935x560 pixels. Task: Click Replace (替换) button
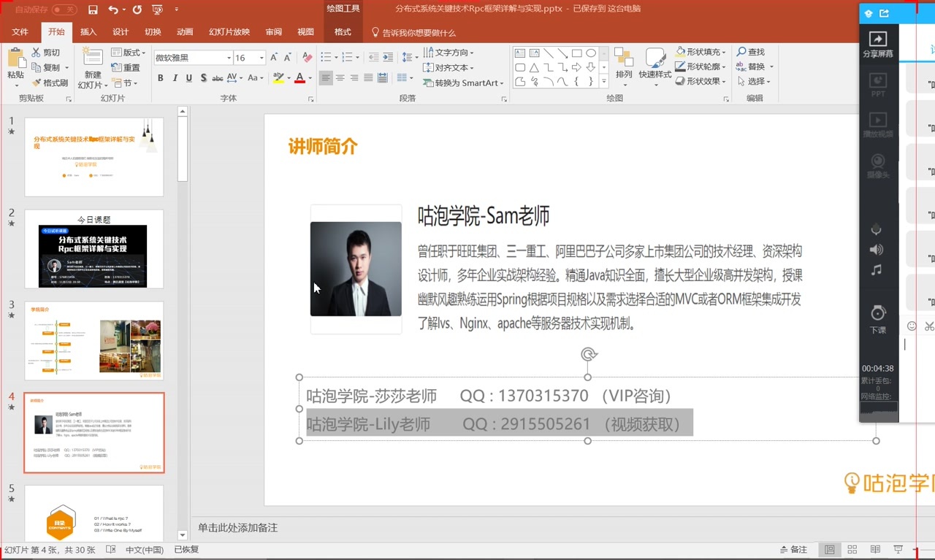(x=754, y=66)
